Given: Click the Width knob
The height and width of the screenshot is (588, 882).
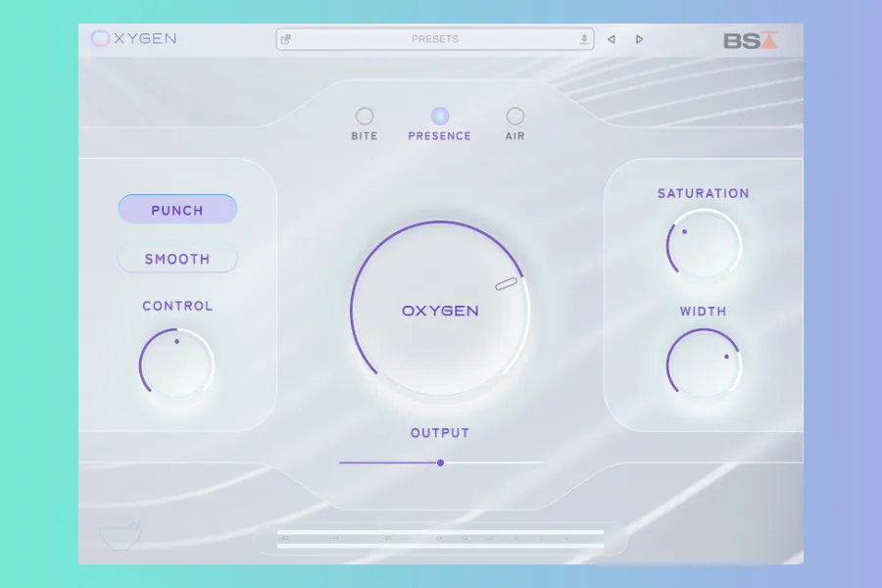Looking at the screenshot, I should [704, 364].
